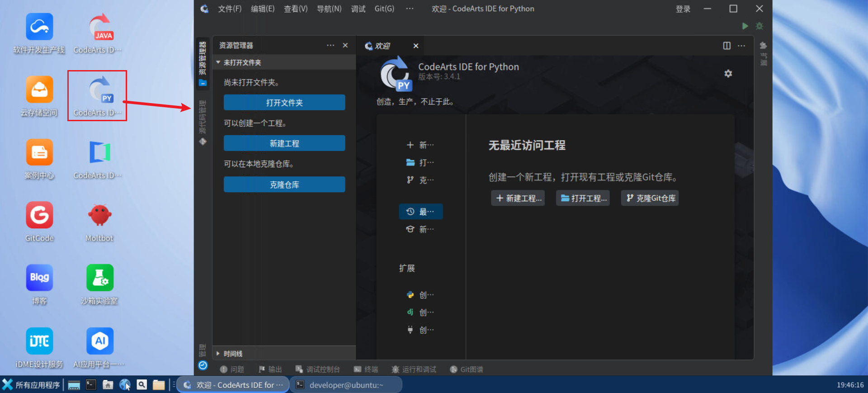Open the 扩展 panel on right sidebar
The width and height of the screenshot is (868, 393).
[x=764, y=53]
